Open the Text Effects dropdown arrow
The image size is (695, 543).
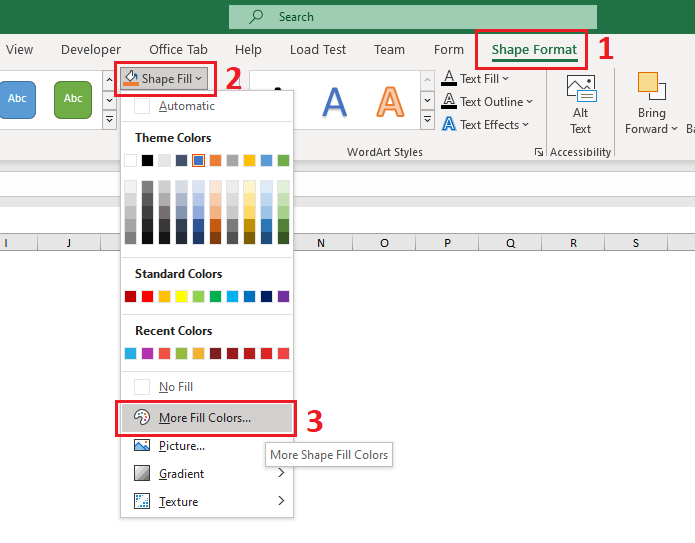click(x=525, y=125)
